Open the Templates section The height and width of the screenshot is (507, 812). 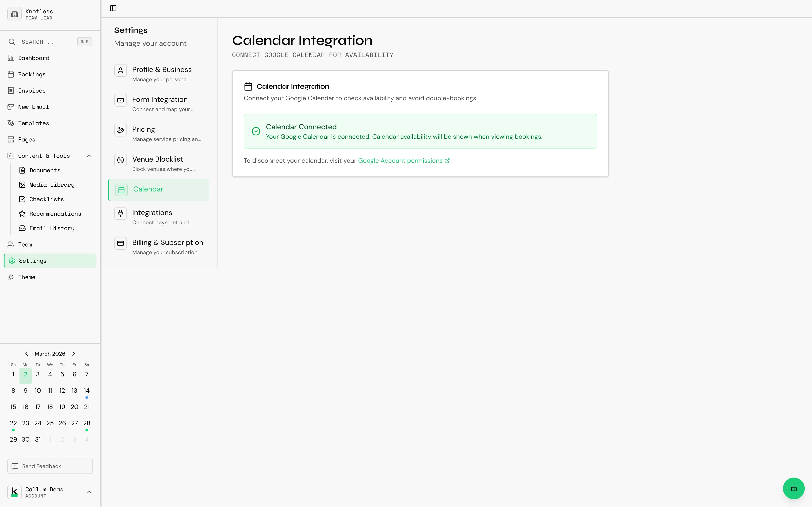[x=34, y=123]
